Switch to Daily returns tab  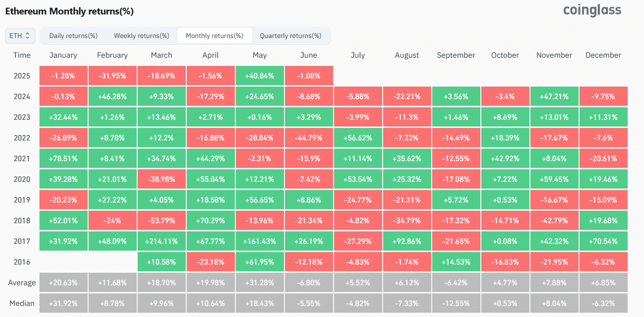[x=73, y=35]
